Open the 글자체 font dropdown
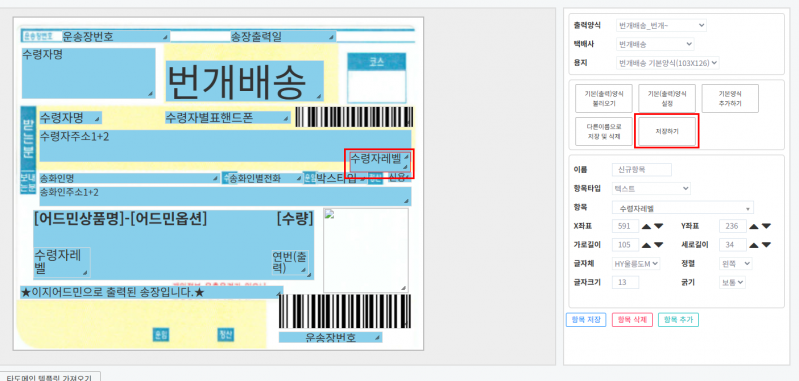Screen dimensions: 799x381 coord(636,263)
